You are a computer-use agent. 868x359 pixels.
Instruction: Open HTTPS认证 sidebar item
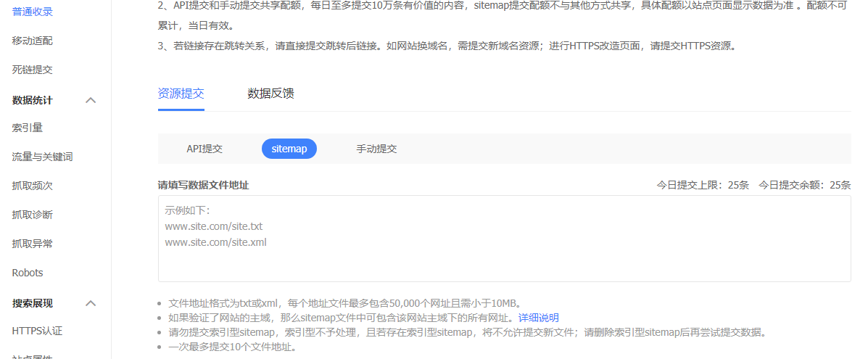point(37,331)
